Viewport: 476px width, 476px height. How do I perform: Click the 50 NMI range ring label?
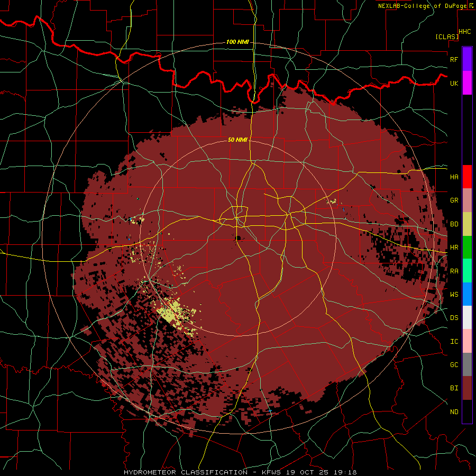coord(237,140)
